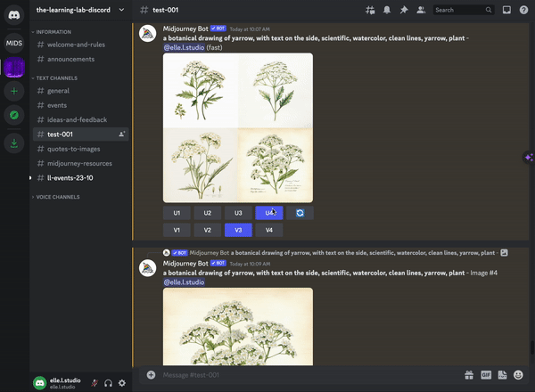Open the GIF picker
This screenshot has width=535, height=392.
486,375
